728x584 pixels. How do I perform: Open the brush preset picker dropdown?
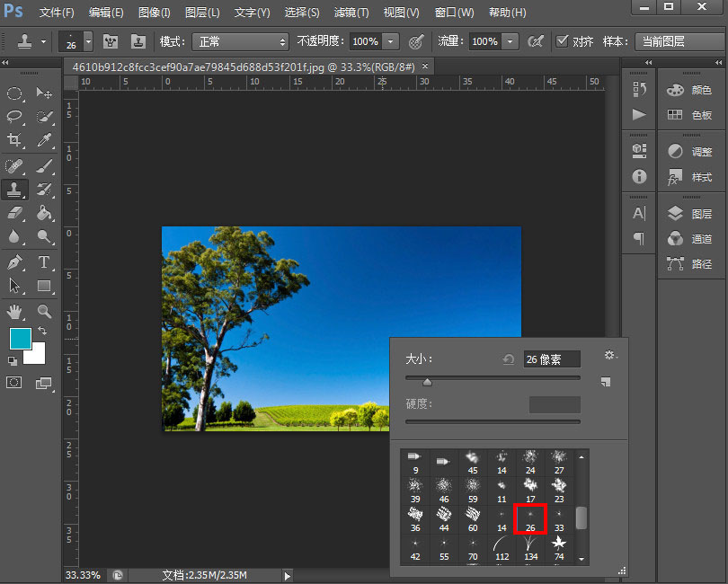click(88, 42)
